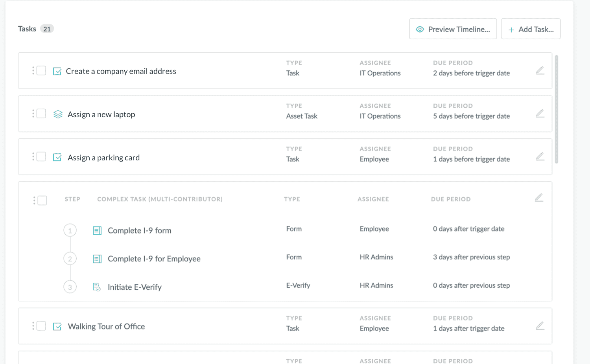Click '3 days after previous step' text

point(472,257)
